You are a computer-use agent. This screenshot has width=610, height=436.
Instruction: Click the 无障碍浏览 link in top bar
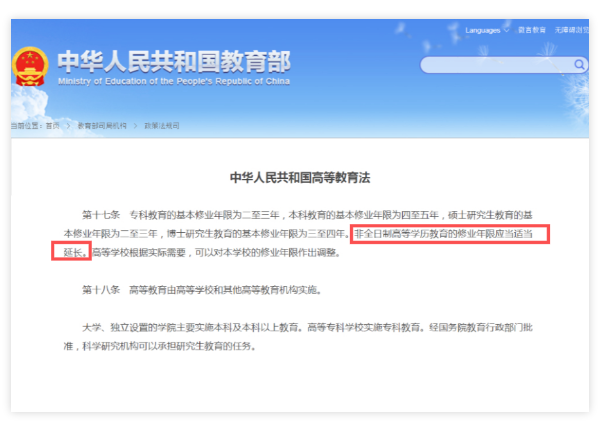[571, 30]
